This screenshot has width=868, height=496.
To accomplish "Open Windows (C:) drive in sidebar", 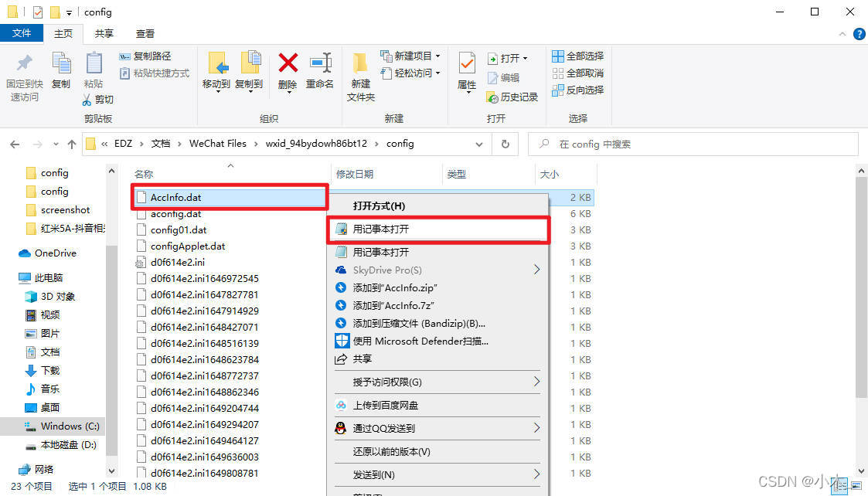I will (62, 426).
